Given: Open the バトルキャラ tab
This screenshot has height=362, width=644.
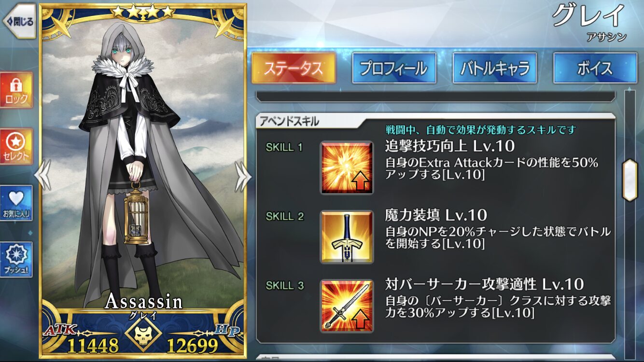Looking at the screenshot, I should [494, 68].
